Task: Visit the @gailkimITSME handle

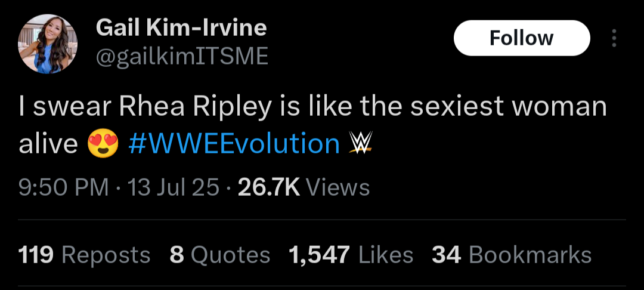Action: (181, 56)
